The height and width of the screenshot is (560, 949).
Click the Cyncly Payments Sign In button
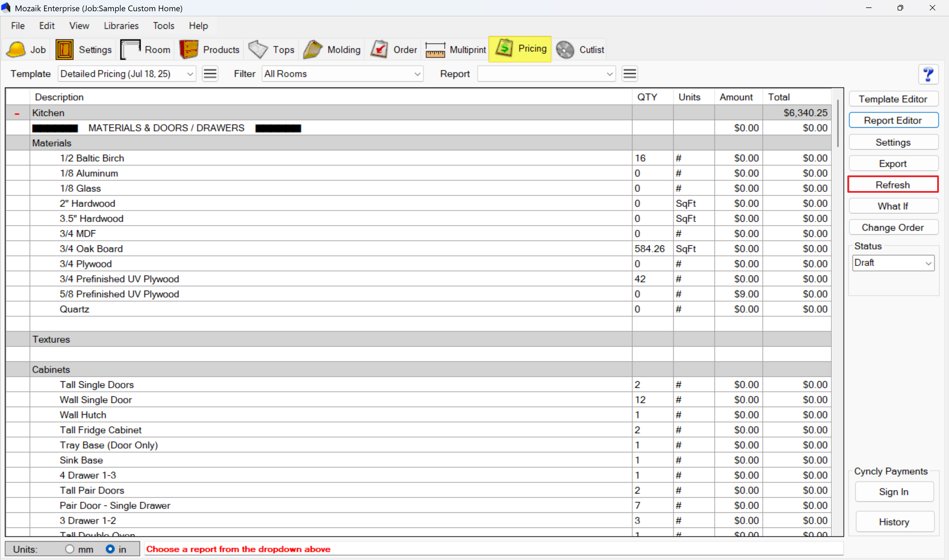click(x=894, y=492)
